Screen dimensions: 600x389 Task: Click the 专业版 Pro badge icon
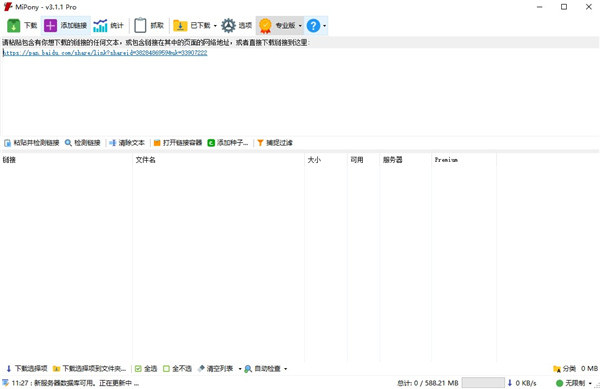pos(265,26)
